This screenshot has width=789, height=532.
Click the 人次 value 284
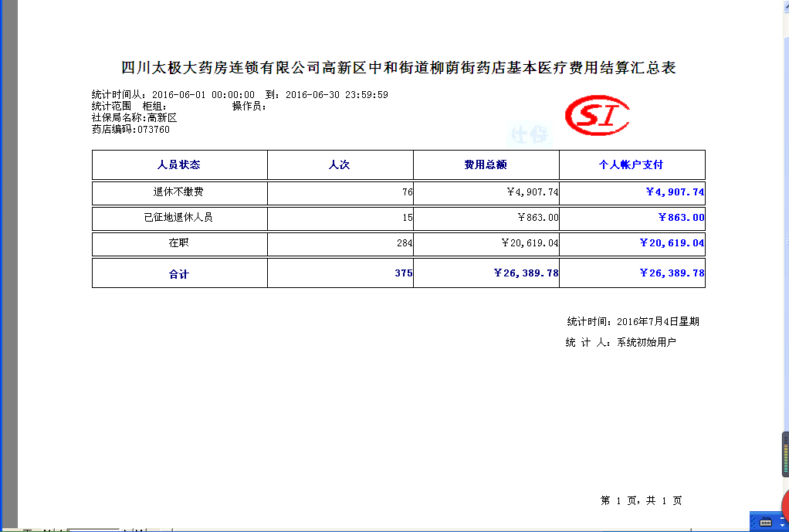click(x=405, y=243)
